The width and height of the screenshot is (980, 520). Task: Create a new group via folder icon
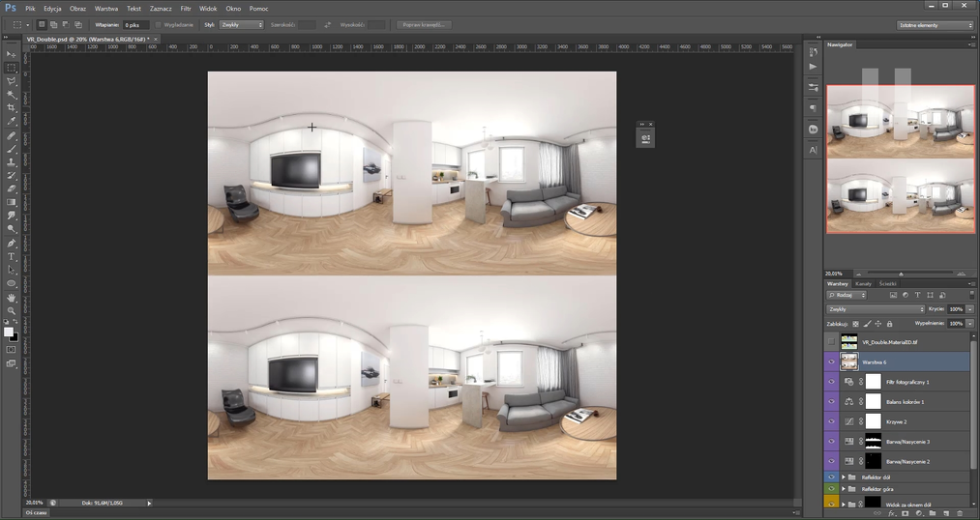pos(932,513)
